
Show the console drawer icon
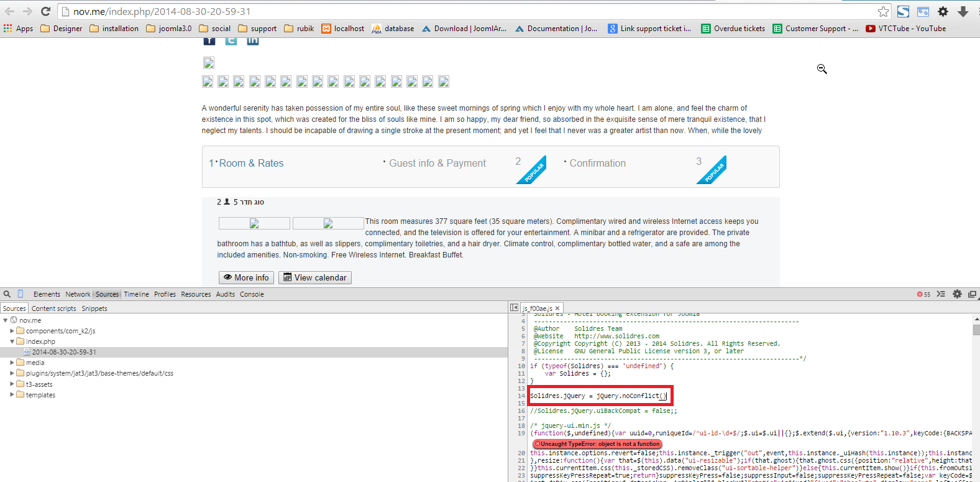coord(941,294)
